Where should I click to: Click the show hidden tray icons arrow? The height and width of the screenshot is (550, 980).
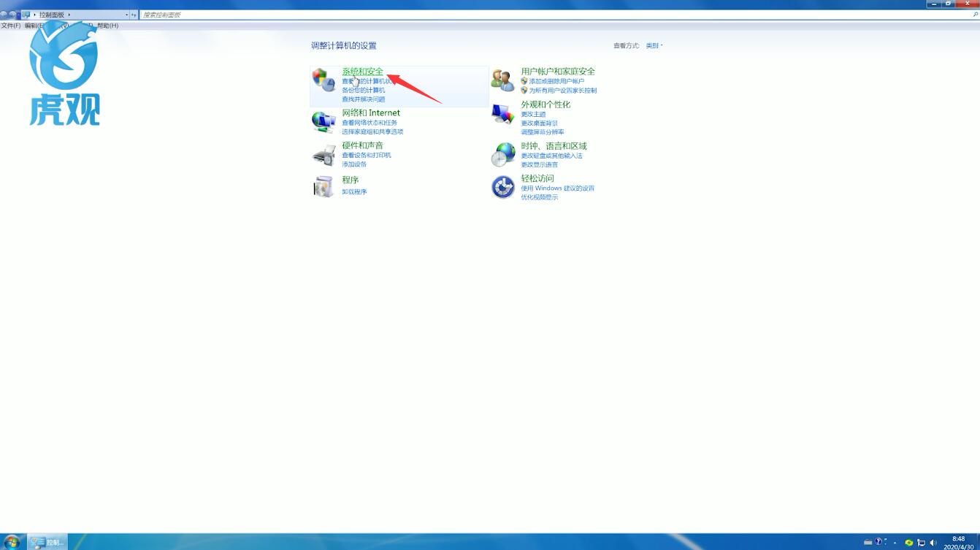tap(895, 543)
